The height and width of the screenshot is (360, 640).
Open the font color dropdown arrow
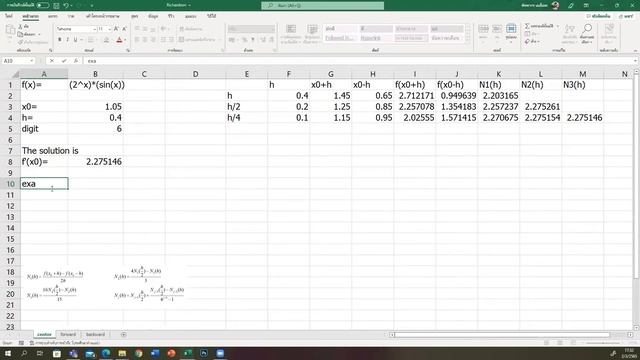125,40
